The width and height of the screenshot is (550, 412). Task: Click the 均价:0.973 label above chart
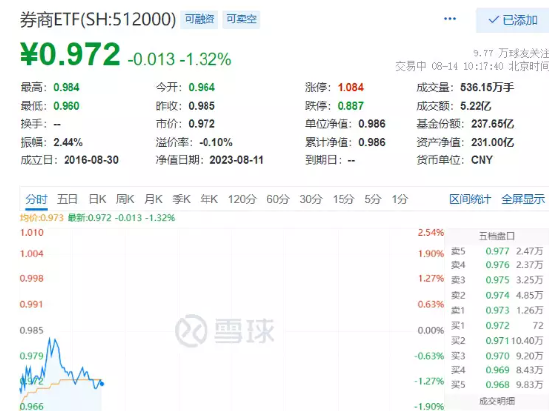pyautogui.click(x=42, y=218)
